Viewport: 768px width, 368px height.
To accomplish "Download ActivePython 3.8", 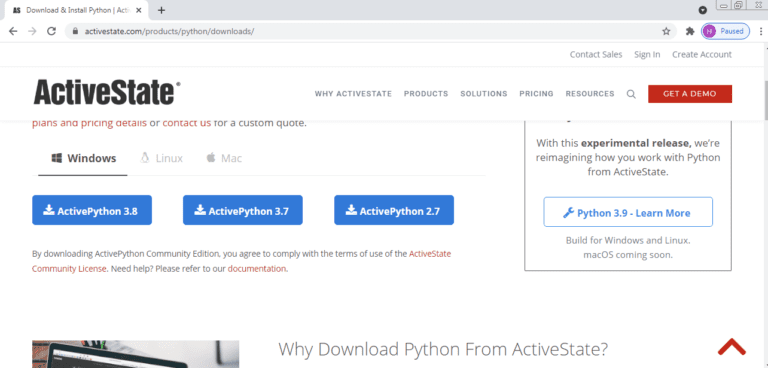I will click(x=92, y=210).
